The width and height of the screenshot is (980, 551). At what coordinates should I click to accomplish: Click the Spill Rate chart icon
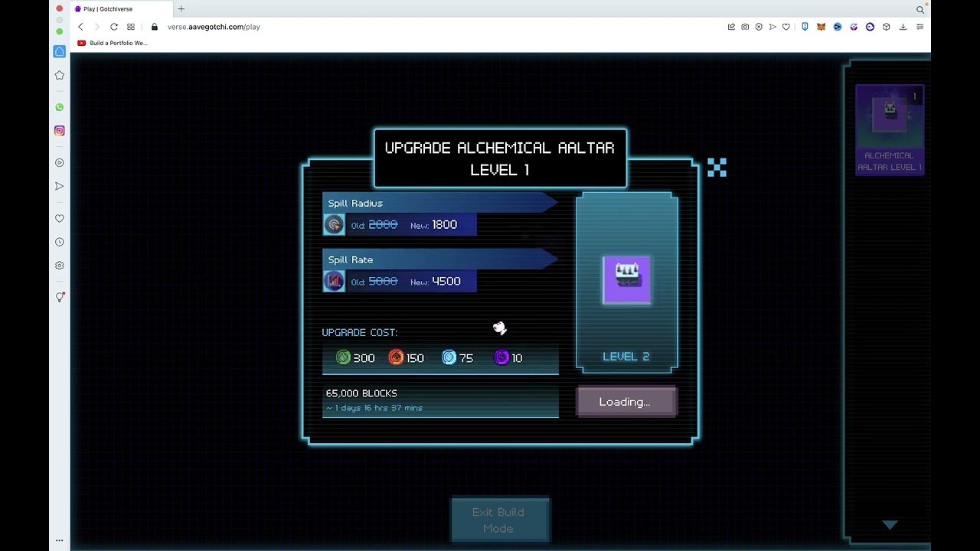(x=334, y=282)
